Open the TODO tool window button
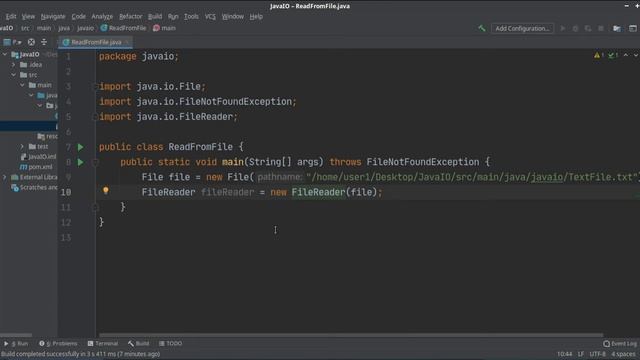The height and width of the screenshot is (360, 640). tap(171, 344)
